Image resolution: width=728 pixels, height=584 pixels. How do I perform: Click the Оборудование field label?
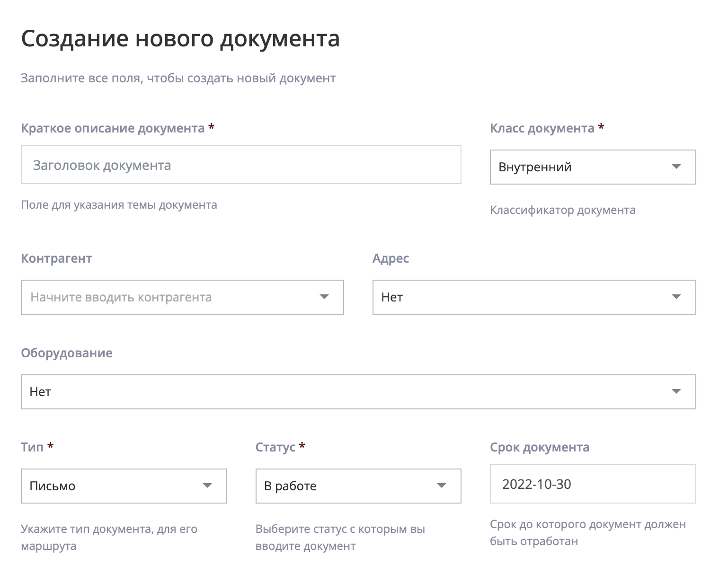click(x=67, y=353)
